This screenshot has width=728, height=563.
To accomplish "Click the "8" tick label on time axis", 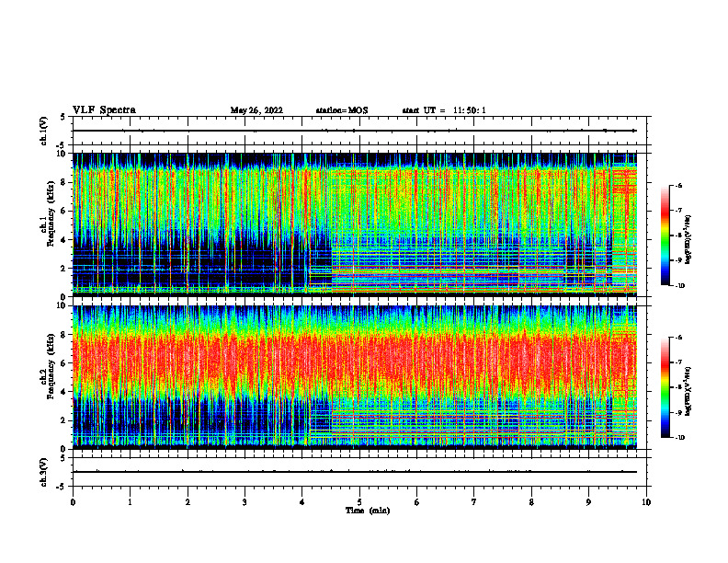I will (531, 502).
